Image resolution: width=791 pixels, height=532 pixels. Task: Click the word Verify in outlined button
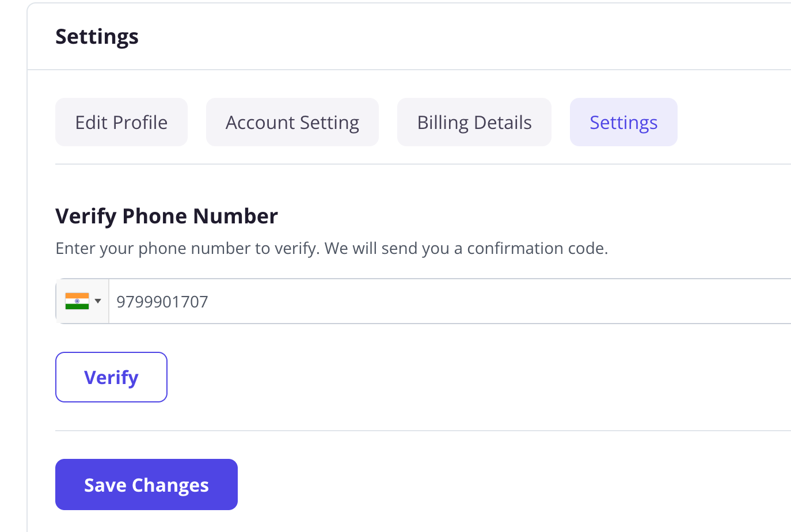pos(111,378)
